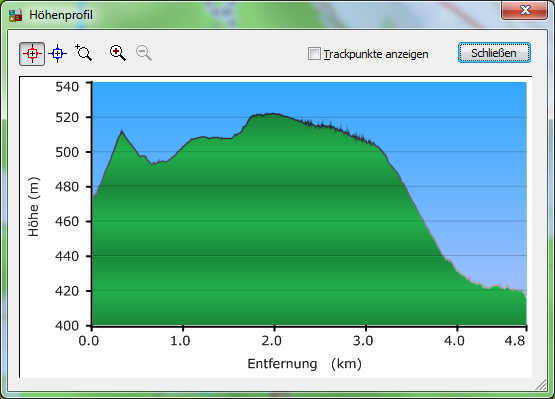The width and height of the screenshot is (555, 399).
Task: Enable the Trackpunkte anzeigen checkbox
Action: [314, 54]
